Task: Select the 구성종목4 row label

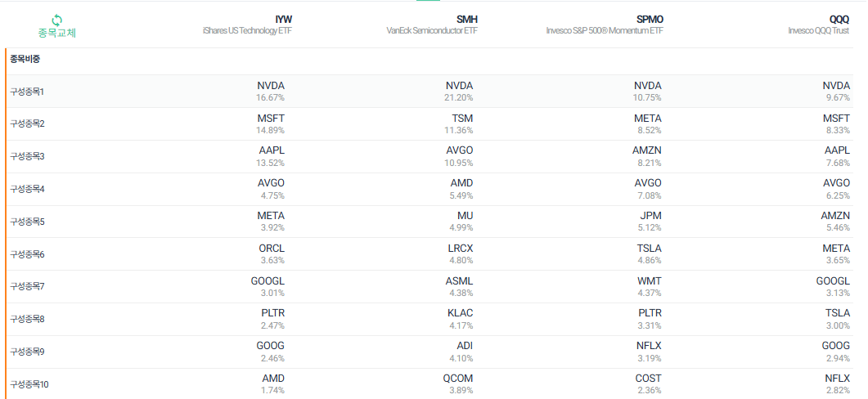Action: (27, 189)
